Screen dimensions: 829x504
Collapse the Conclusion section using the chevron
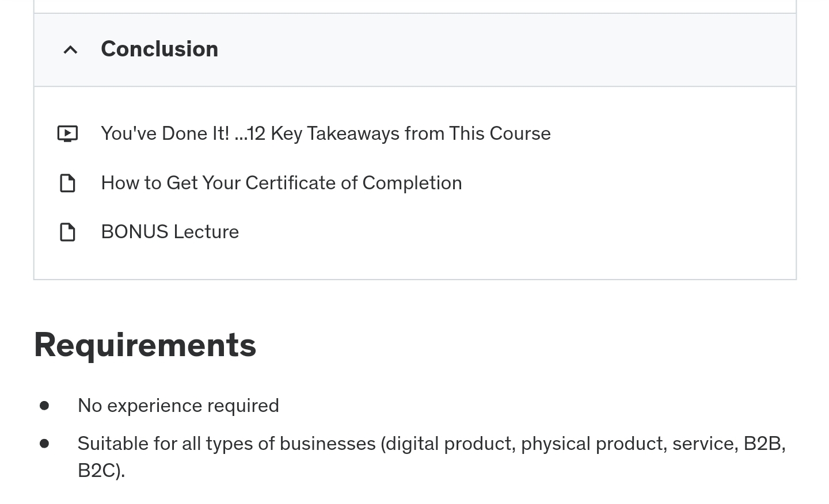point(70,50)
